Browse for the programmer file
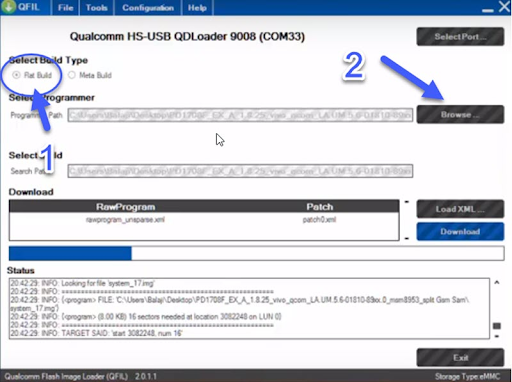512x382 pixels. point(460,115)
